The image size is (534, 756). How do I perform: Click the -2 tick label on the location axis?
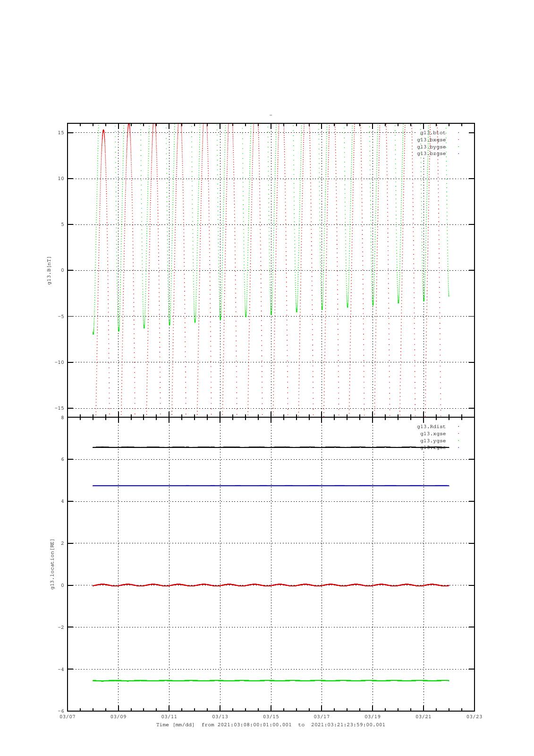click(x=60, y=627)
